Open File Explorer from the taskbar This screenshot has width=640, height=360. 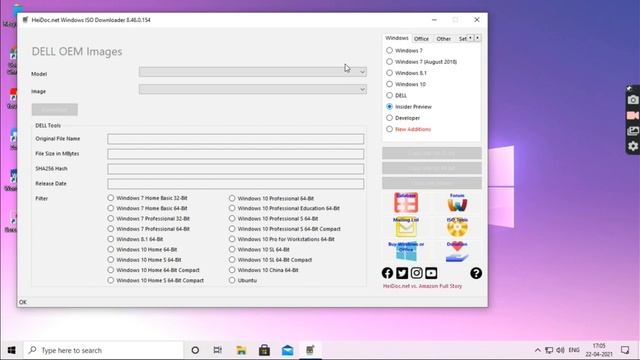coord(241,350)
